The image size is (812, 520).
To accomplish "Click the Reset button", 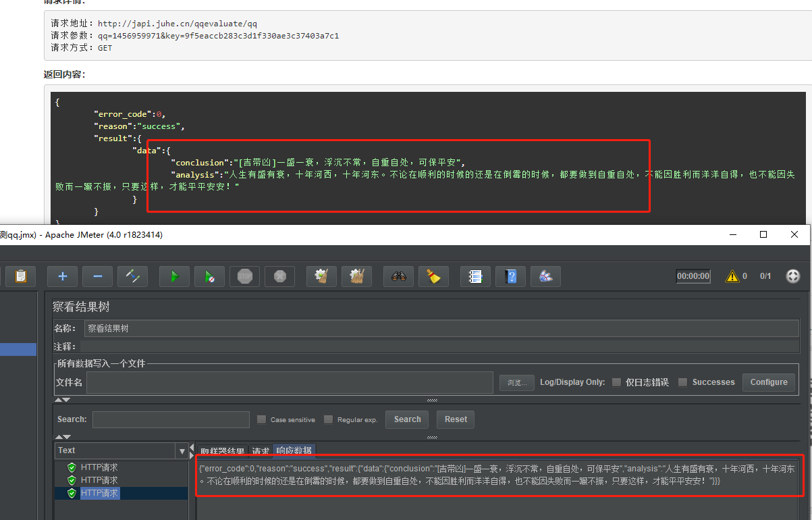I will click(456, 419).
